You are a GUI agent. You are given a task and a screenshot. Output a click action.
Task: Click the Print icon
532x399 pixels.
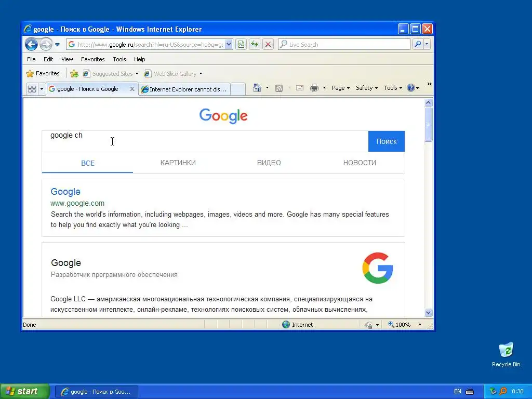point(314,88)
